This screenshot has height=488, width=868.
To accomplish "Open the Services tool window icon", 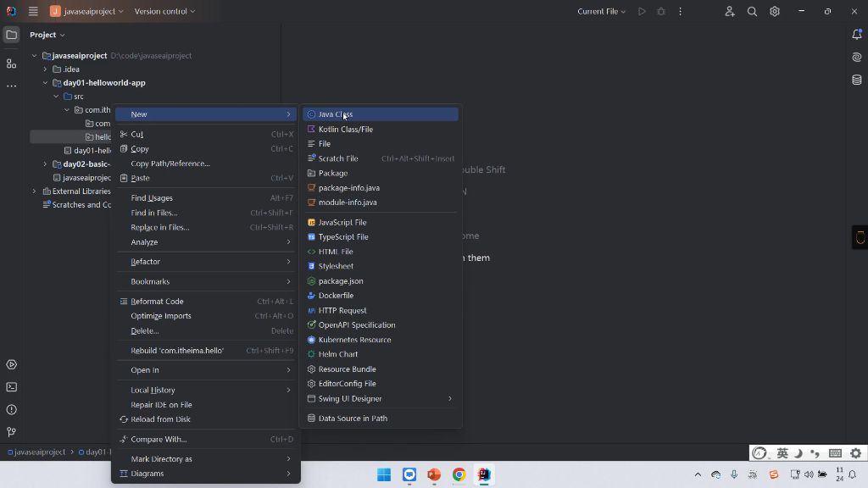I will 11,364.
